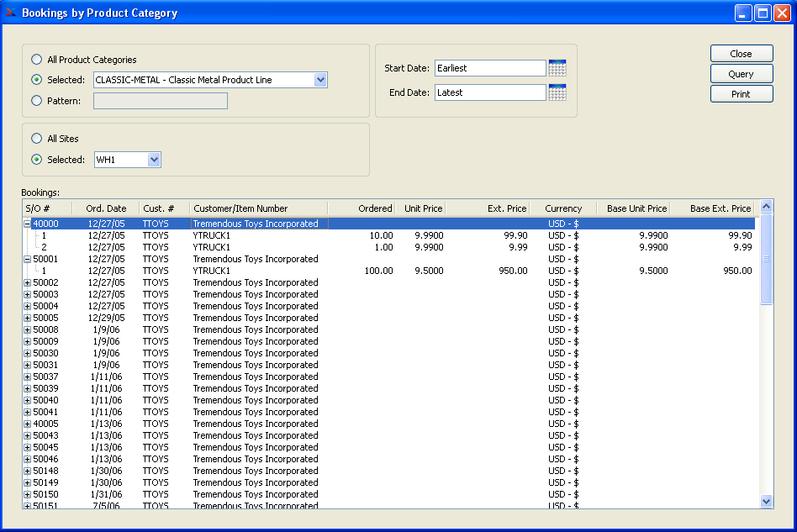The height and width of the screenshot is (532, 797).
Task: Expand sales order 50148 row
Action: [27, 471]
